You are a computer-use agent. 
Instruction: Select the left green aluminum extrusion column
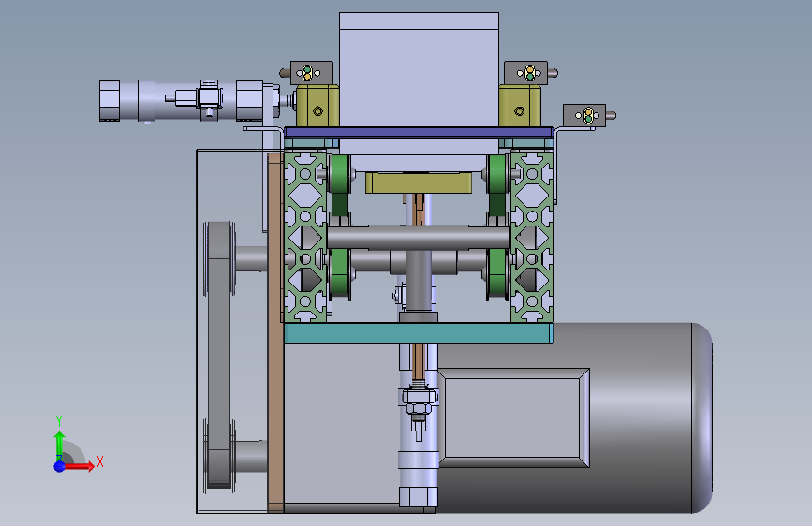(305, 237)
